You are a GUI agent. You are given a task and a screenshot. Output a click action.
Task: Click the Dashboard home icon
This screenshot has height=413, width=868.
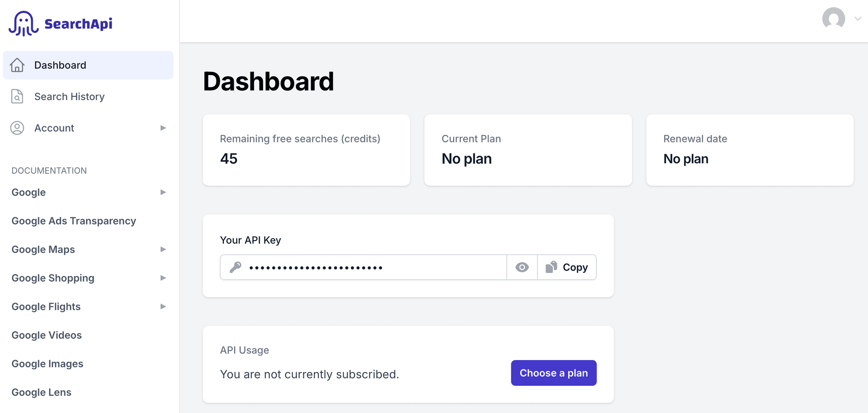(17, 65)
